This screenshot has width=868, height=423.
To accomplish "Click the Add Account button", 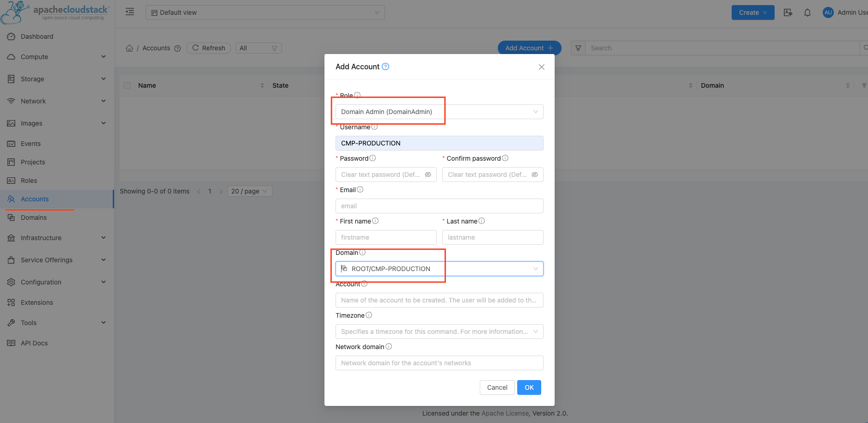I will click(x=529, y=48).
